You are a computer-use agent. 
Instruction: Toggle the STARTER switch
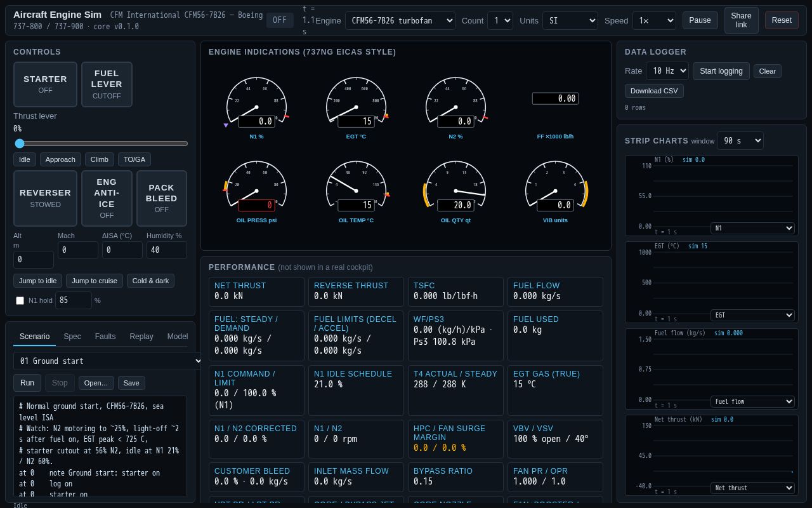(45, 84)
